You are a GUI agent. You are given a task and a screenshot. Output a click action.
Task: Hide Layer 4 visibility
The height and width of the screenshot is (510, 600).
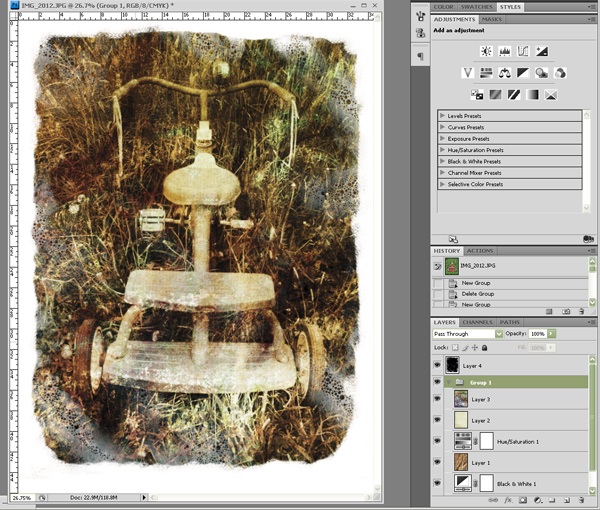[437, 365]
